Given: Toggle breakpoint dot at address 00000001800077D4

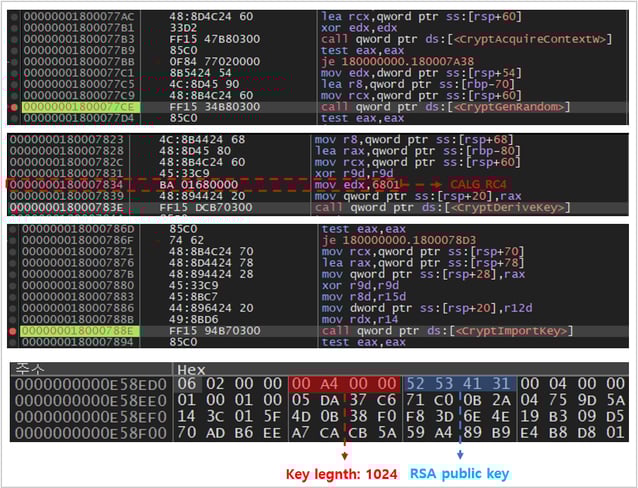Looking at the screenshot, I should coord(14,118).
